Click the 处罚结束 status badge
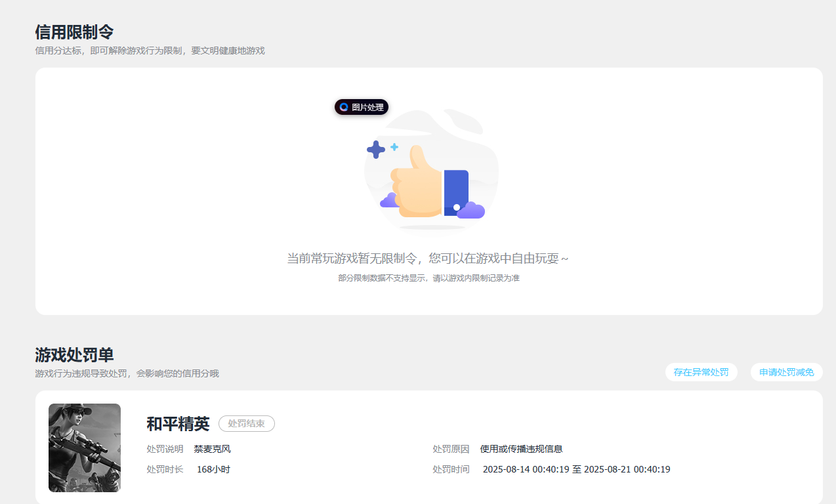836x504 pixels. point(247,424)
